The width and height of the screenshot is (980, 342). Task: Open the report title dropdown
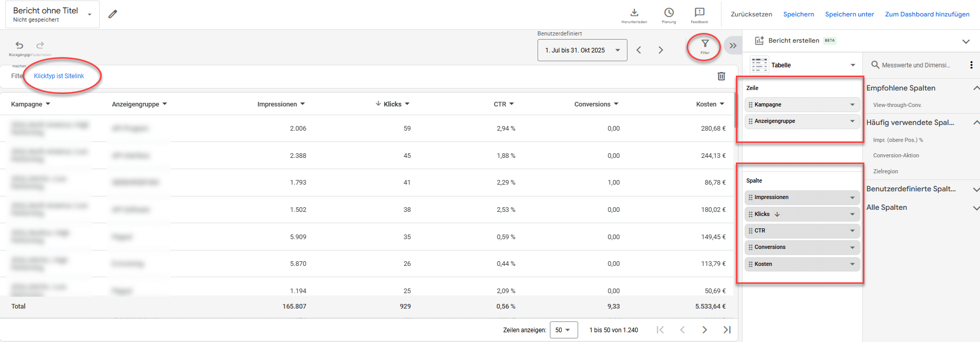[x=89, y=14]
